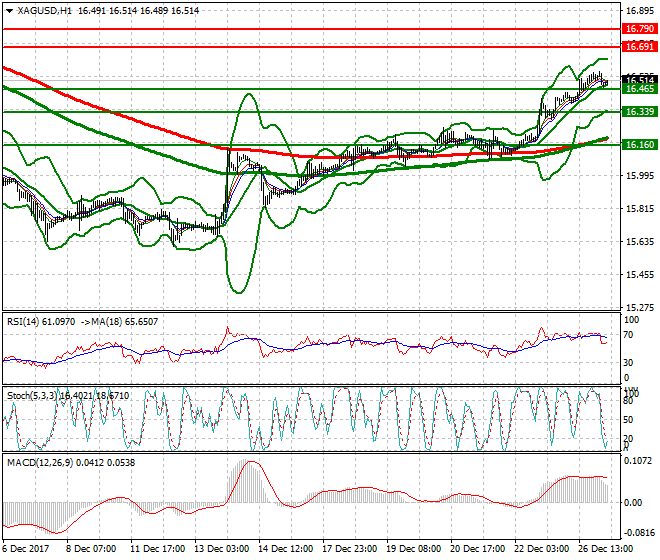Click the RSI(14) indicator label
This screenshot has width=660, height=560.
coord(23,322)
